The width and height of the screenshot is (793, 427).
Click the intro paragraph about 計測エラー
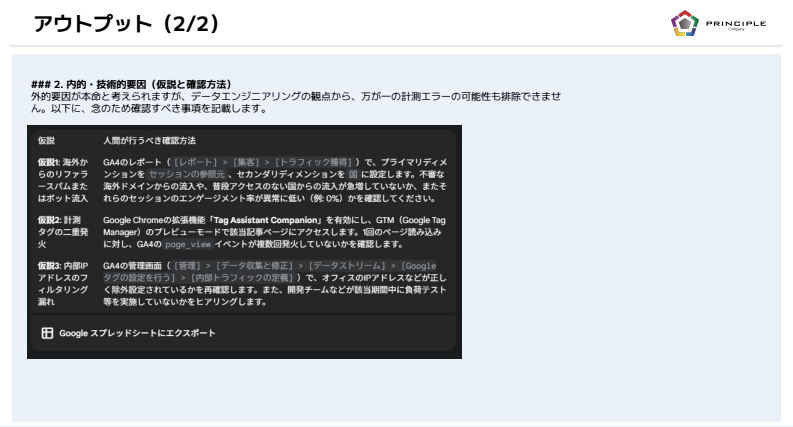tap(296, 102)
